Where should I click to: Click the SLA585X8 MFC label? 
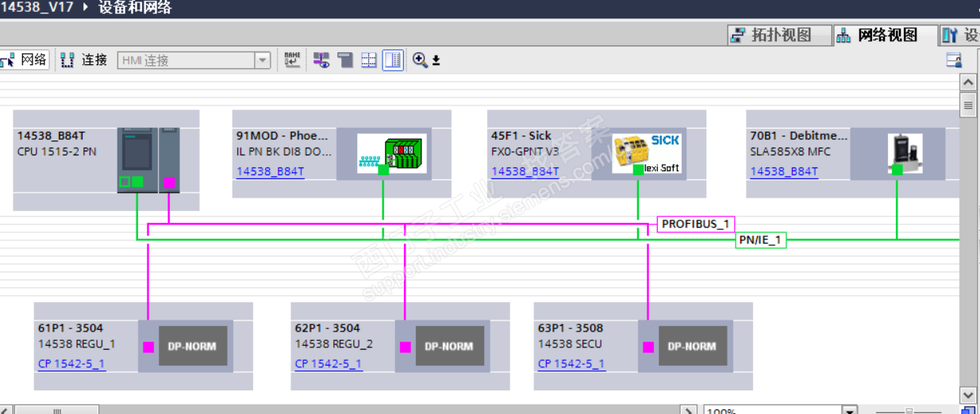tap(790, 151)
